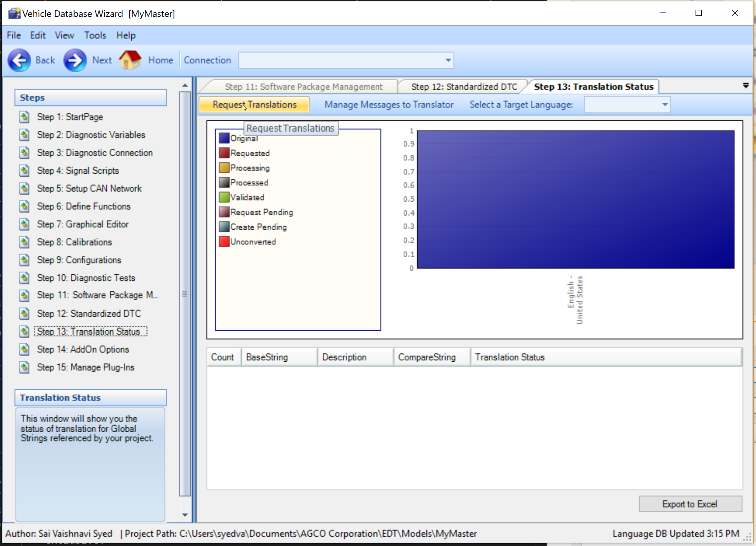
Task: Click the Request Translations button
Action: pos(254,104)
